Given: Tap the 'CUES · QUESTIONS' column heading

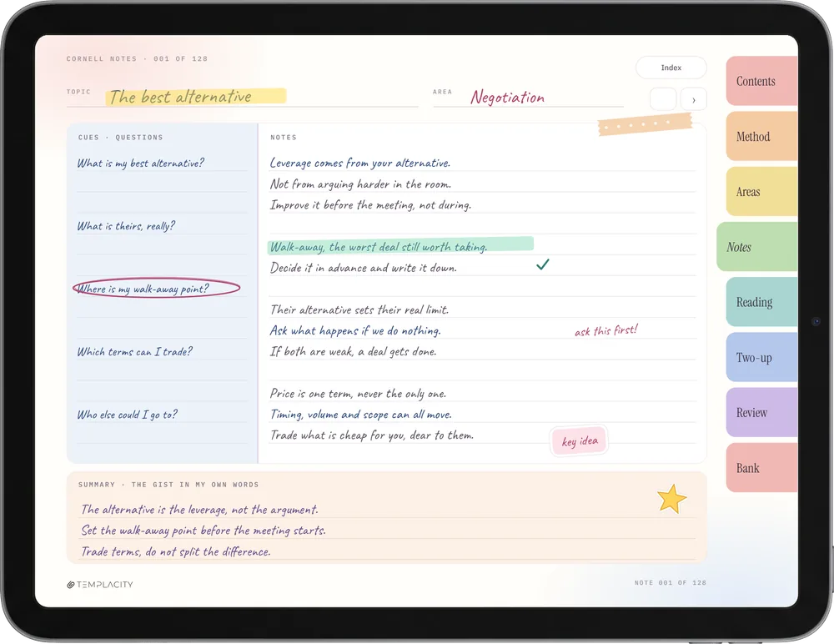Looking at the screenshot, I should [x=121, y=138].
